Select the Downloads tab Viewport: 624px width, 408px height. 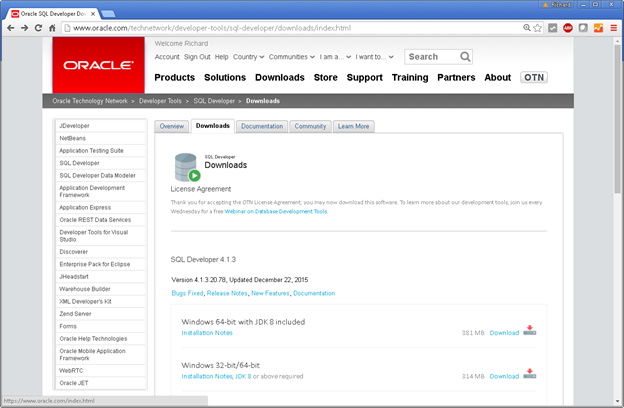tap(213, 126)
